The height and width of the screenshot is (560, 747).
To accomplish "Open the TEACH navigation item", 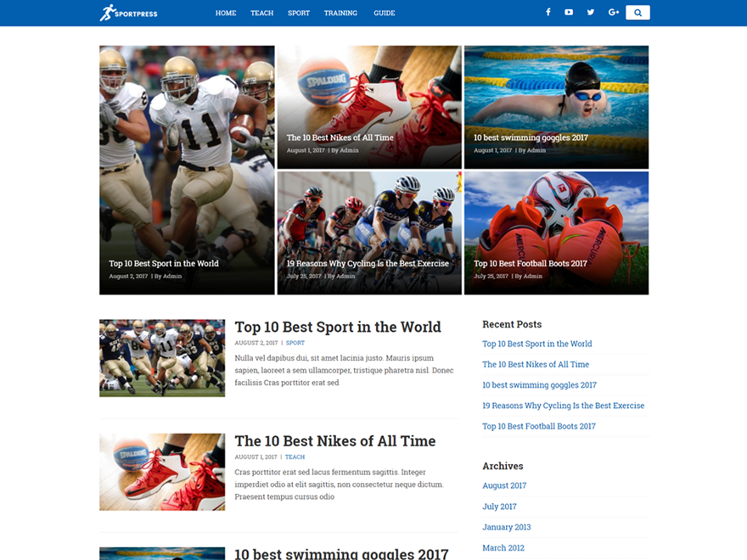I will (261, 13).
